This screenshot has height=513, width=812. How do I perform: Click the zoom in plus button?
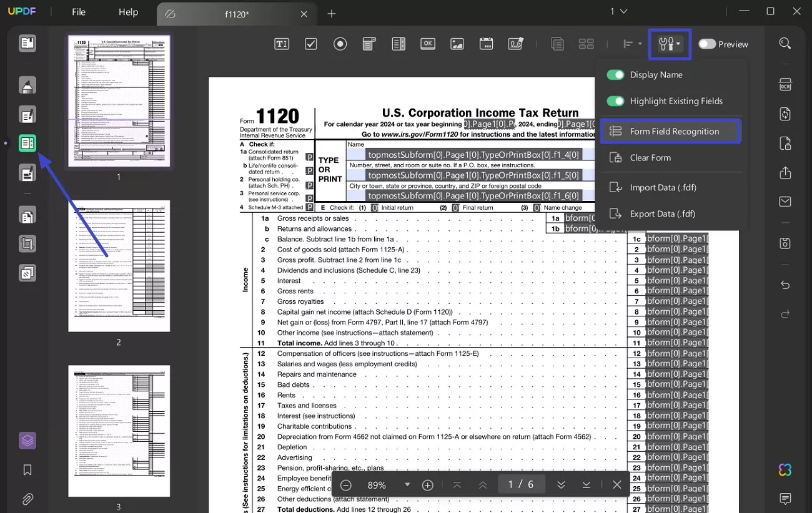pyautogui.click(x=428, y=485)
